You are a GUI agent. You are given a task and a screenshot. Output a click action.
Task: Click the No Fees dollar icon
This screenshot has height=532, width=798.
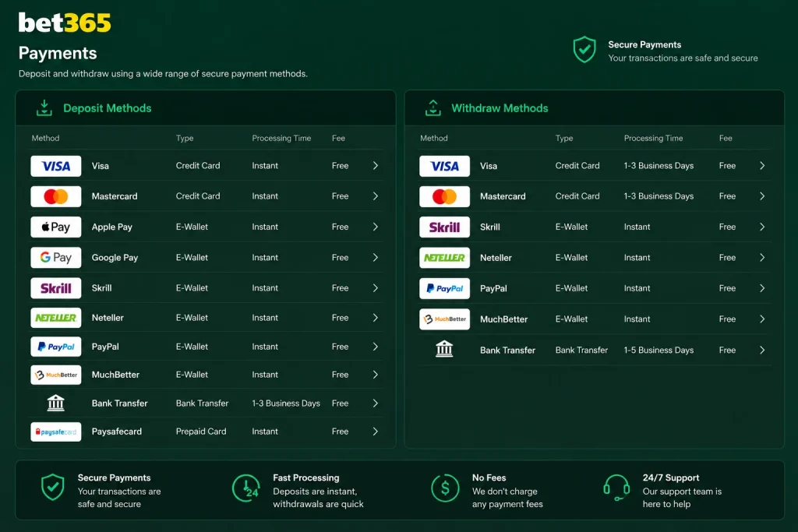click(445, 488)
